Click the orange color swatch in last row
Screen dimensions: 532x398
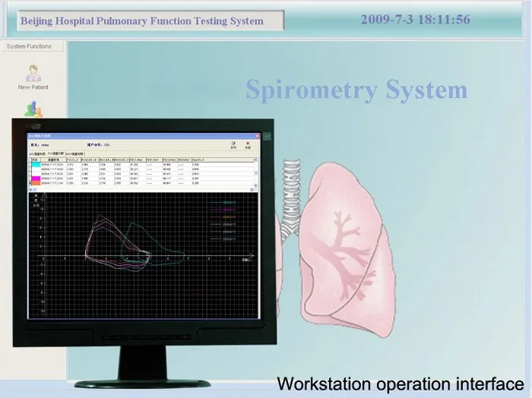36,183
